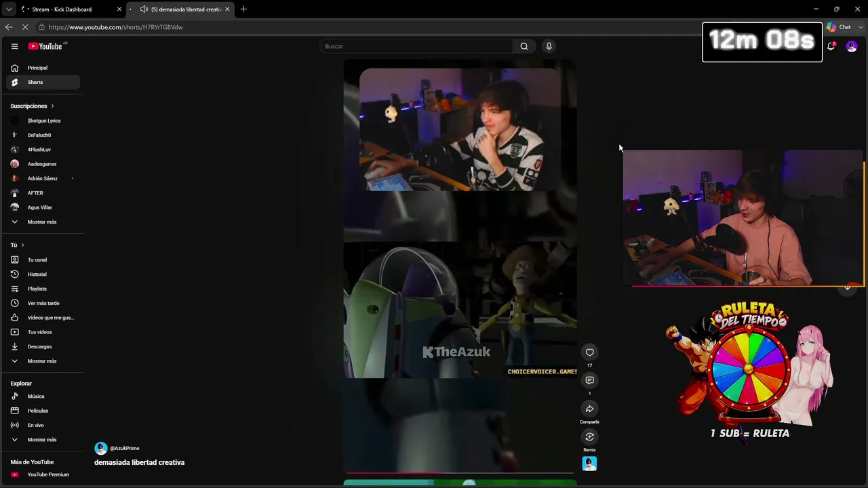This screenshot has height=488, width=868.
Task: Open a new browser tab
Action: tap(243, 9)
